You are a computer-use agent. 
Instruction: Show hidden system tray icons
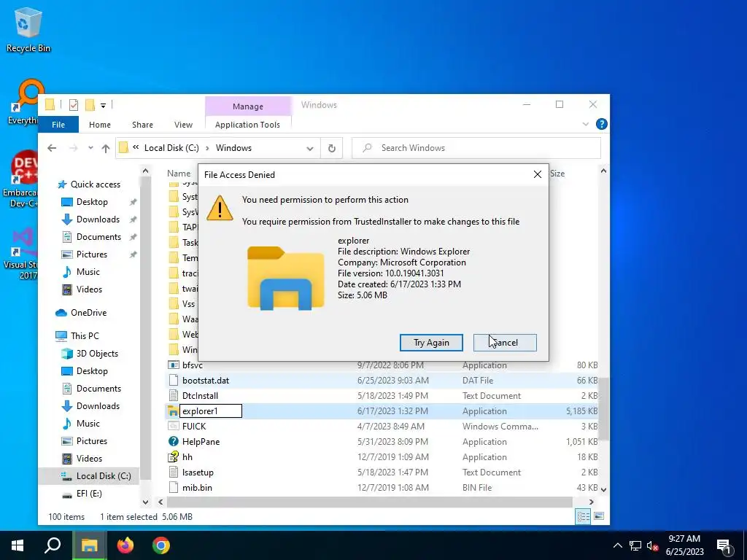pyautogui.click(x=617, y=545)
